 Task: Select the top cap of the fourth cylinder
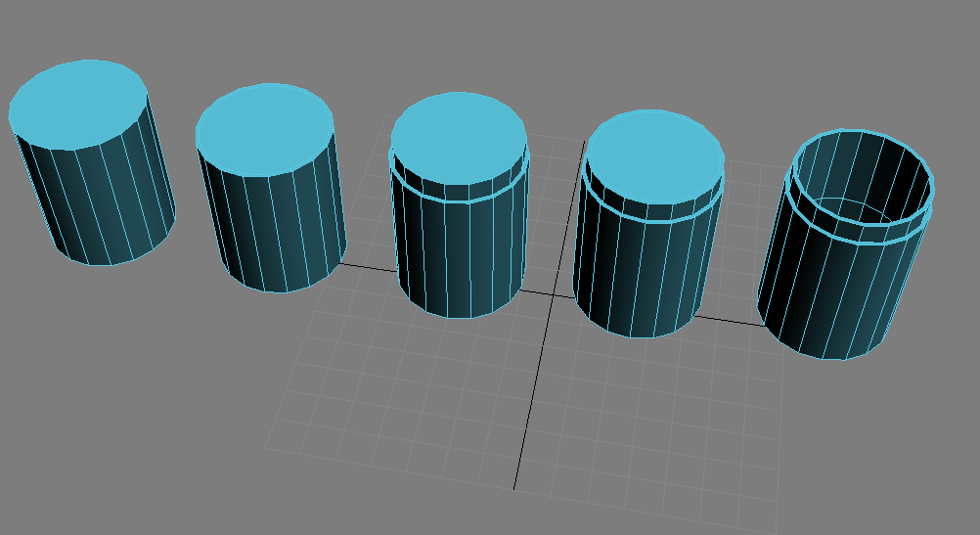655,156
